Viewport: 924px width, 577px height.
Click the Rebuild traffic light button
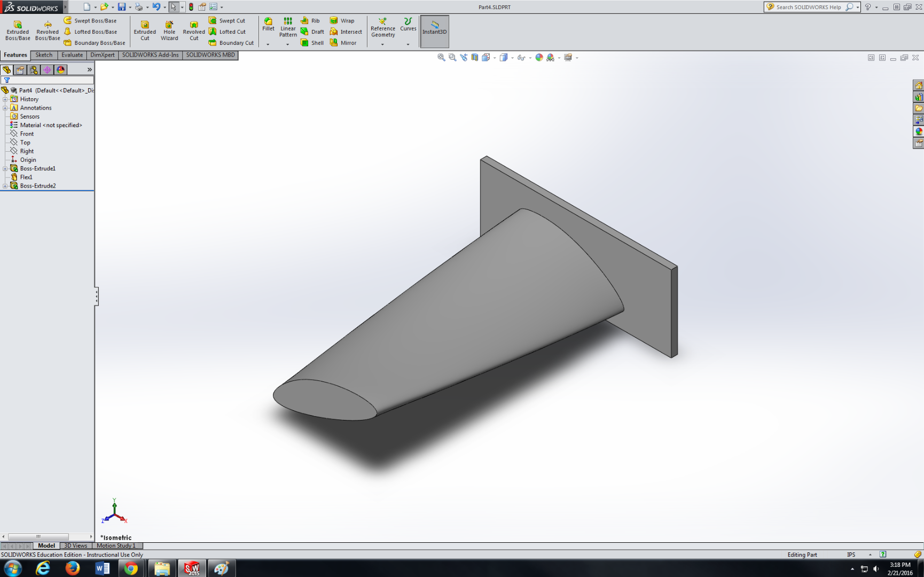(191, 7)
